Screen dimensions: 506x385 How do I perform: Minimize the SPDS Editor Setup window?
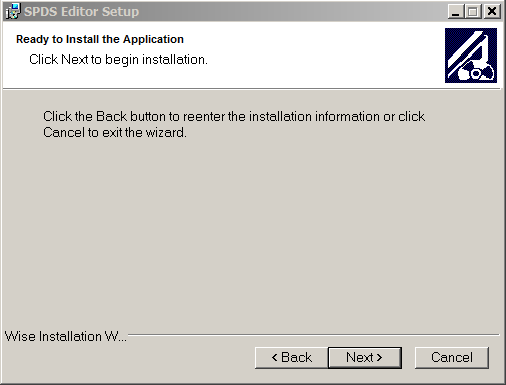[456, 12]
